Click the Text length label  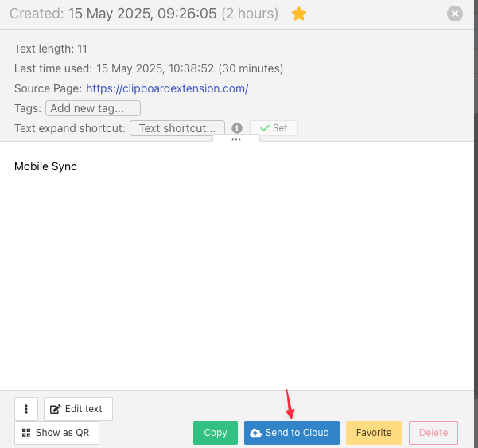coord(50,49)
